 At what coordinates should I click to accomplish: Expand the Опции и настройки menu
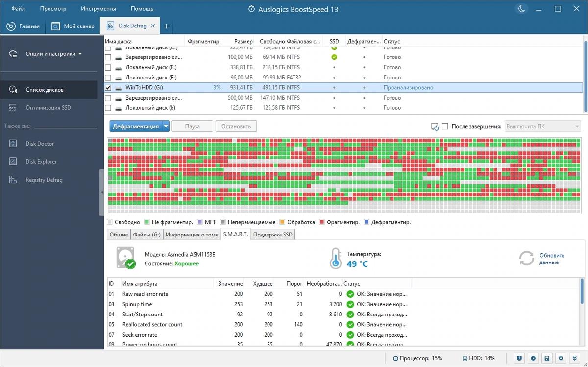point(54,54)
